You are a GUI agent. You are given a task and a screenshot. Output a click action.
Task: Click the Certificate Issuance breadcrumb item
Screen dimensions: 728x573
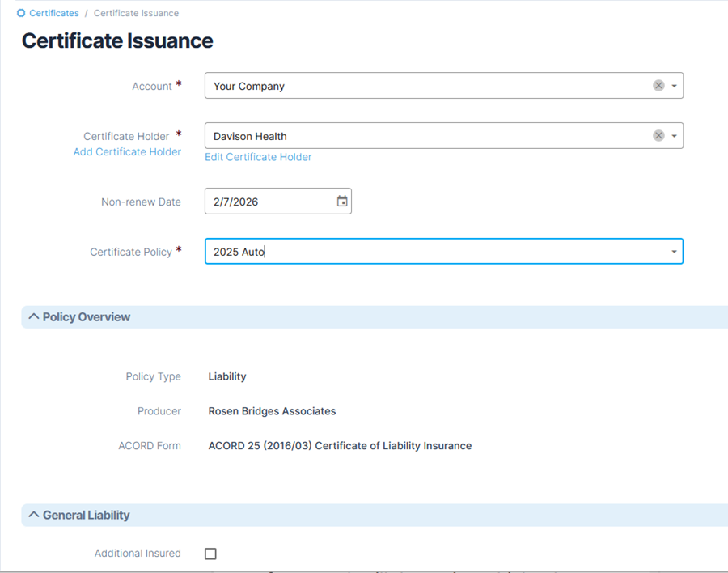(x=136, y=13)
